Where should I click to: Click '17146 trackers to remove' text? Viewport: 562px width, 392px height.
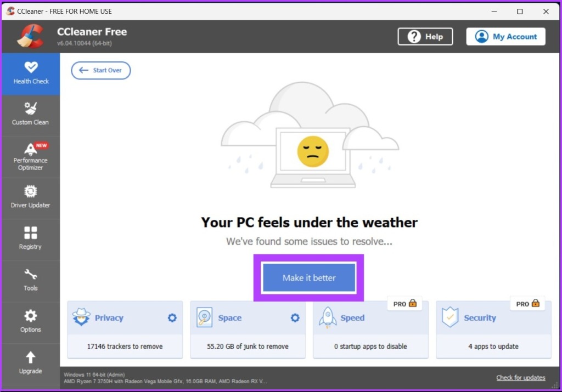point(125,346)
